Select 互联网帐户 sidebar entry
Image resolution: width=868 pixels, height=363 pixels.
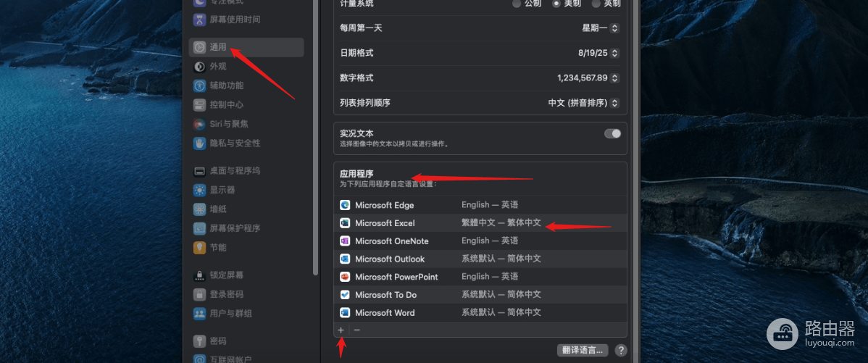(x=231, y=359)
